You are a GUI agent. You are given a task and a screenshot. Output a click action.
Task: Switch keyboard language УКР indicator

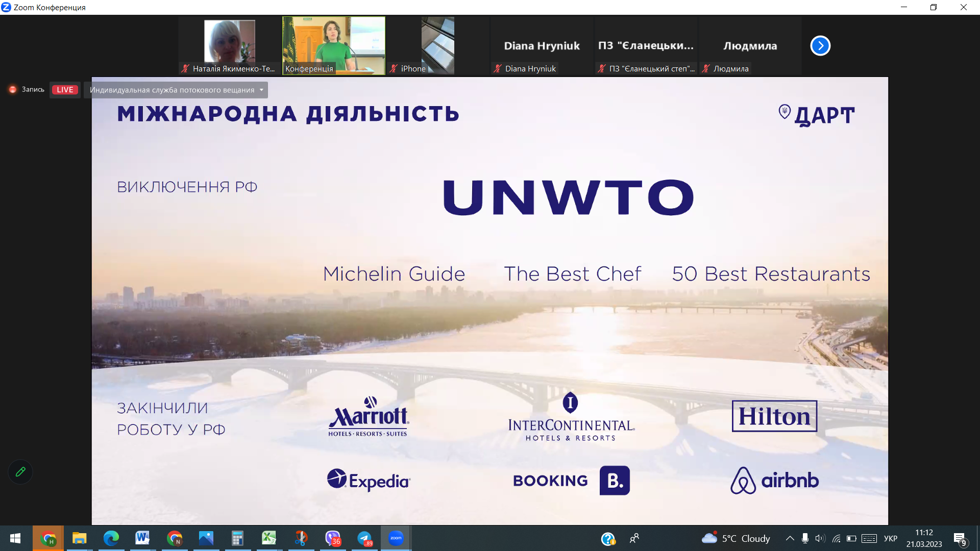click(890, 538)
